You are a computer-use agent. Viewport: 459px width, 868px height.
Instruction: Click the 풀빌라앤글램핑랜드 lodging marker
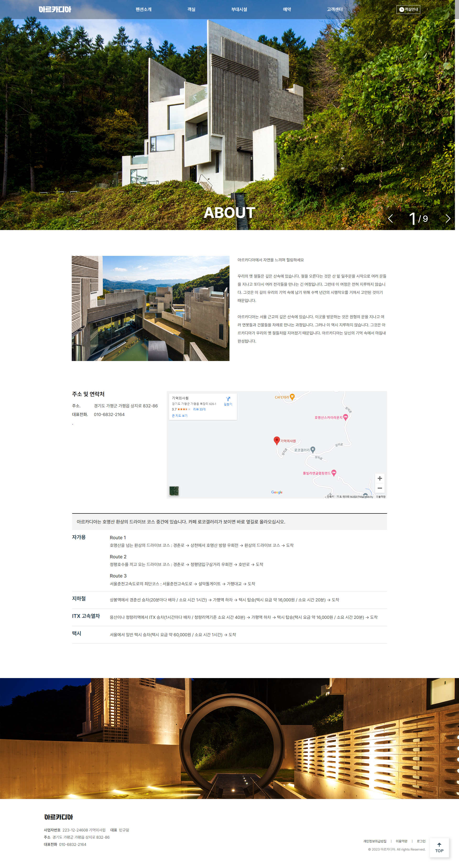pos(333,472)
